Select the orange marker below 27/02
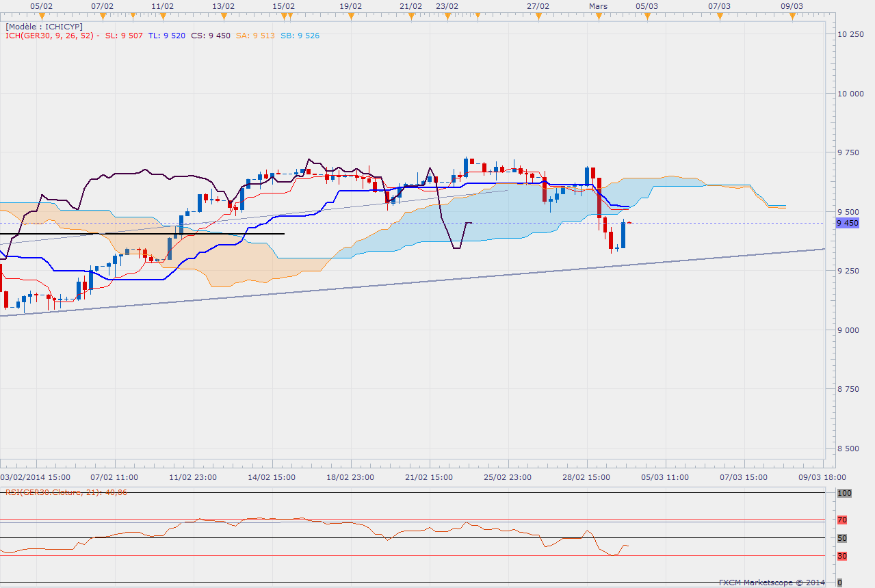 click(538, 16)
